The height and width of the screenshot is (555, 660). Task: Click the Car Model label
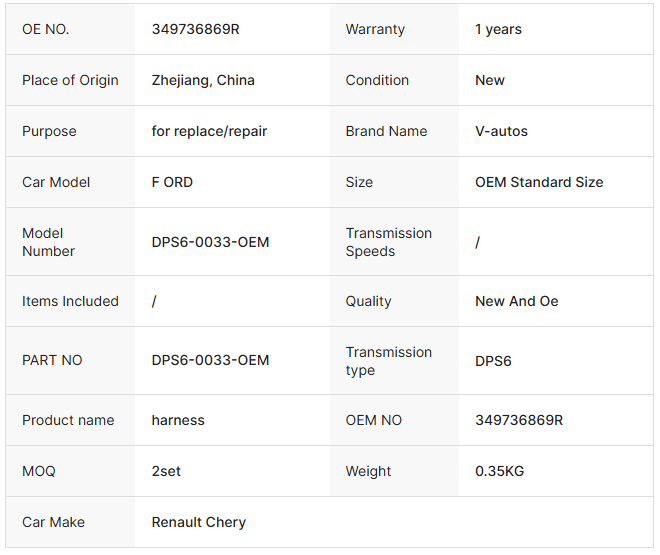coord(56,182)
